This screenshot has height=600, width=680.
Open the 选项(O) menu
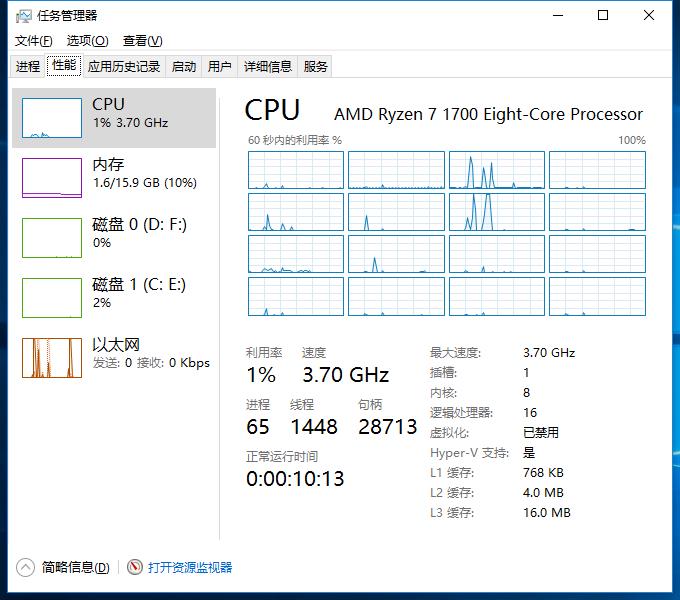(x=87, y=41)
